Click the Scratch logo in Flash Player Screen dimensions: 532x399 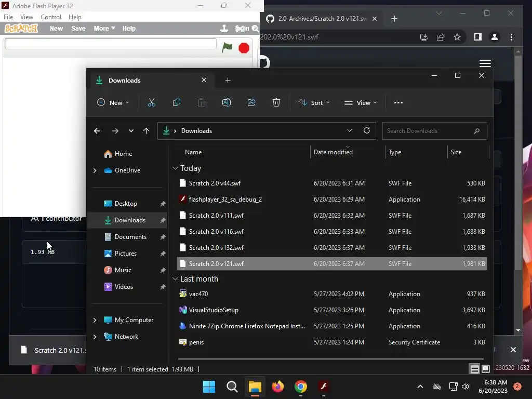click(21, 29)
